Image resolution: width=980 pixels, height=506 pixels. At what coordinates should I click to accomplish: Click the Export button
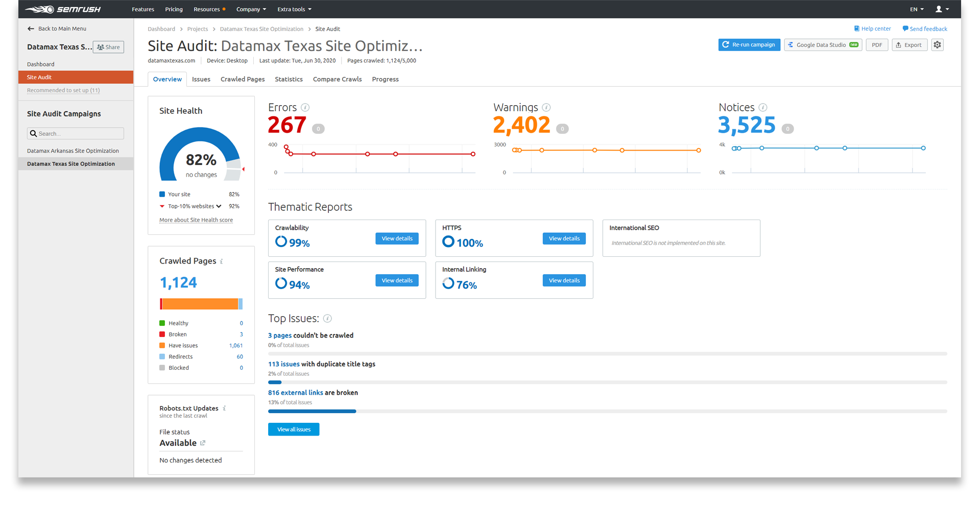[x=910, y=45]
